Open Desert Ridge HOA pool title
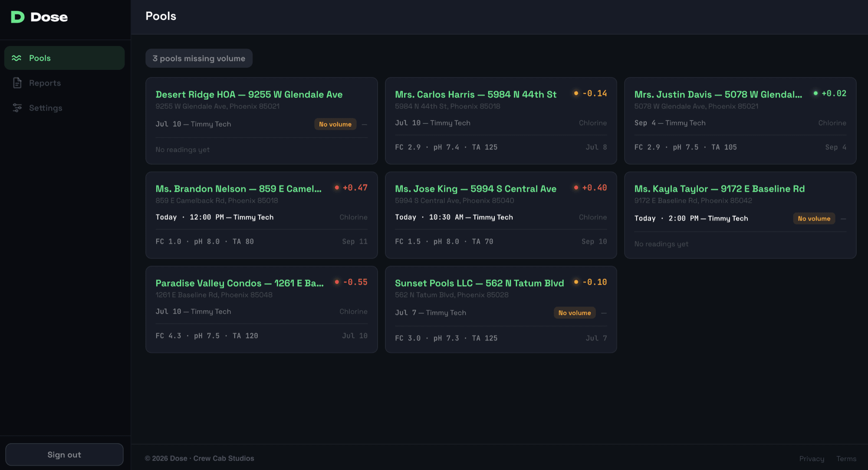 coord(249,94)
